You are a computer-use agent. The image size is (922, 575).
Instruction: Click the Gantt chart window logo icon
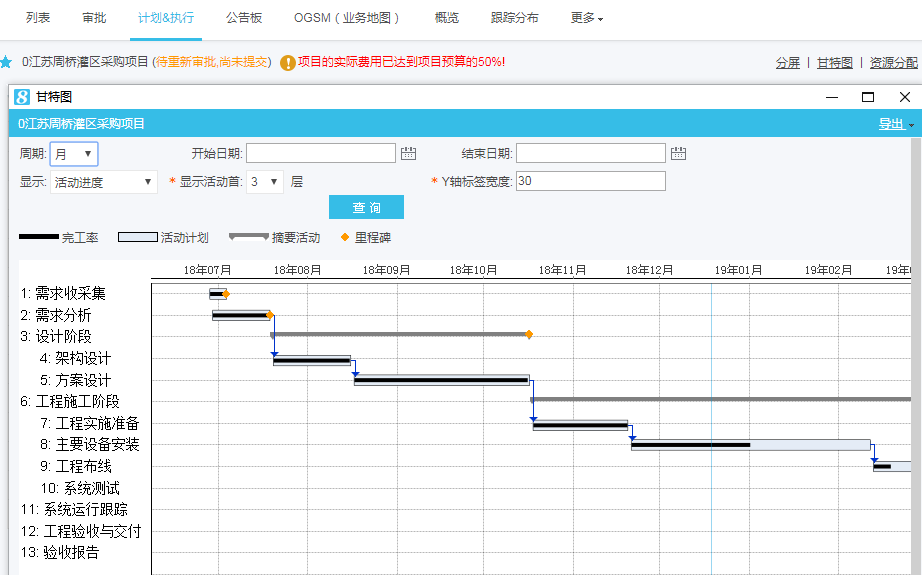[22, 97]
